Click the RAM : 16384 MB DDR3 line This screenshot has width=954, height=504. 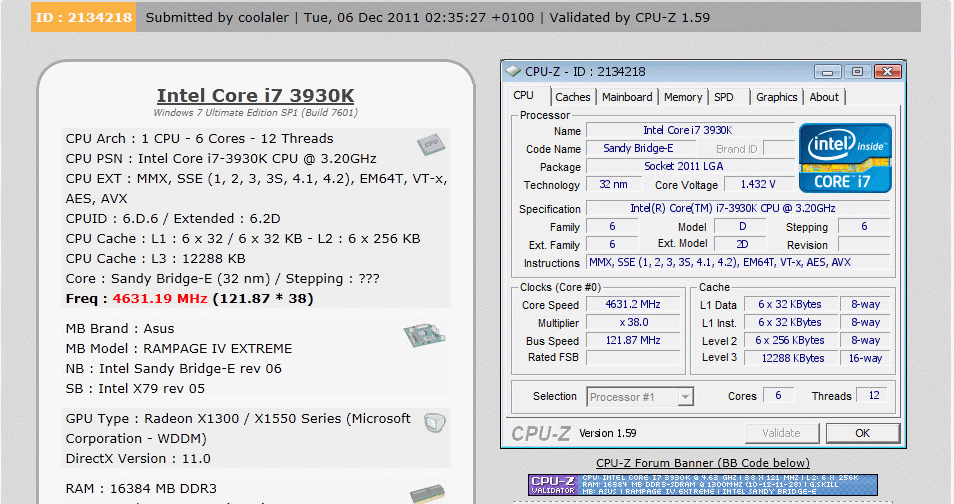141,489
